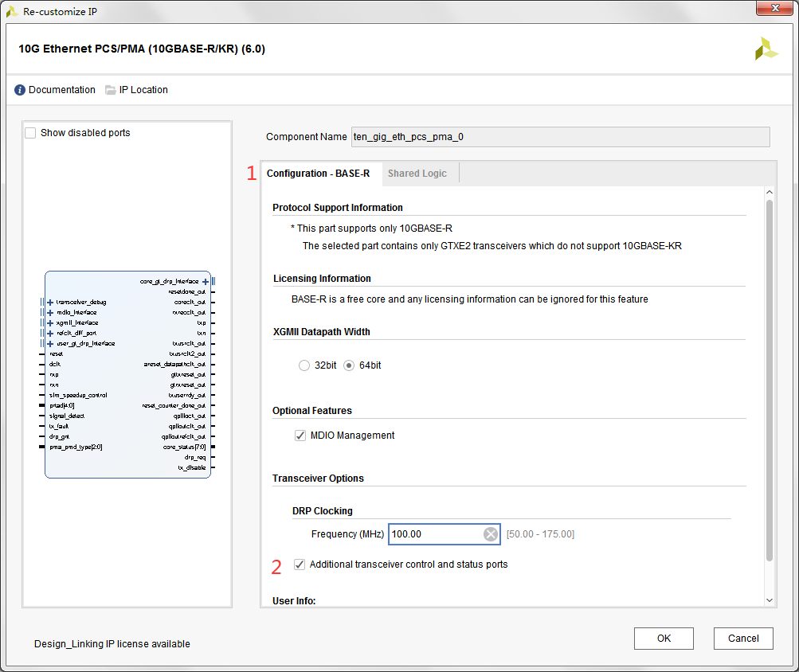
Task: Open the Configuration - BASE-R tab
Action: [x=318, y=174]
